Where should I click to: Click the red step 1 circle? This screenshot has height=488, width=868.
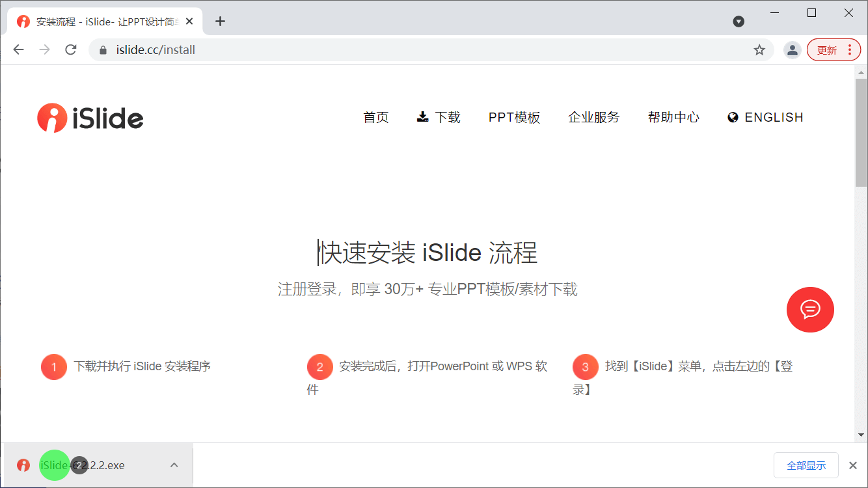[54, 367]
